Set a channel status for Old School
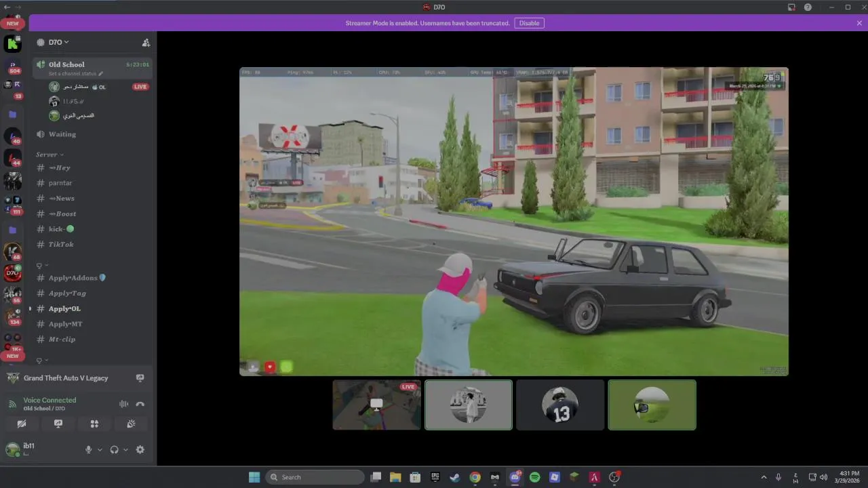 click(76, 74)
